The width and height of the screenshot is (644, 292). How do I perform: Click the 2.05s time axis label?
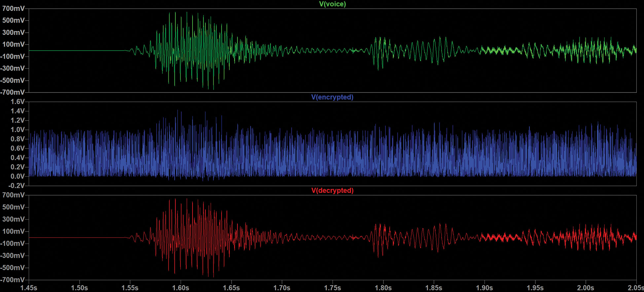[636, 288]
